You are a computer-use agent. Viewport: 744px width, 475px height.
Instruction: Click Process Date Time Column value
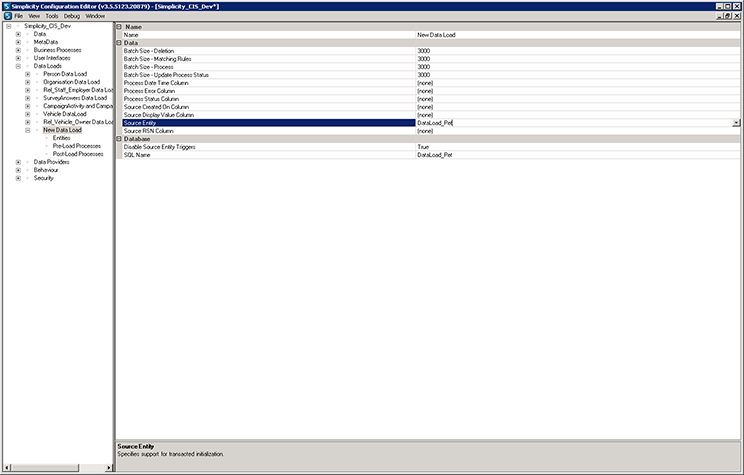coord(577,83)
